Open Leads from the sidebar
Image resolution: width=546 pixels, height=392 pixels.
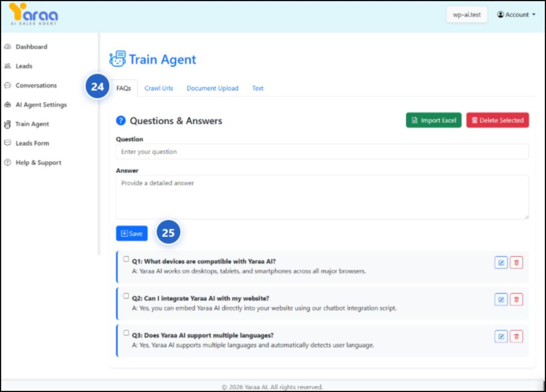[x=24, y=66]
